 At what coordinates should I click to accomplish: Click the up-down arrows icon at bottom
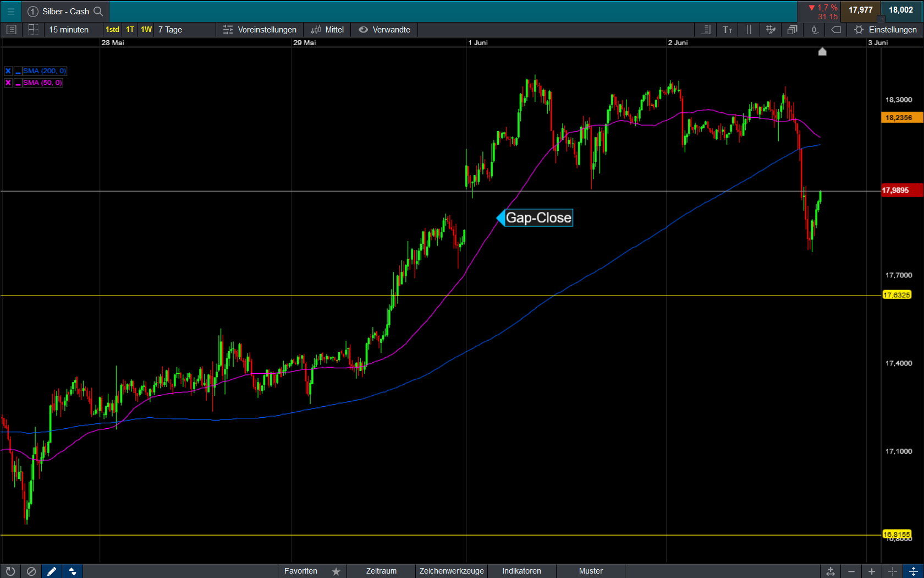73,571
